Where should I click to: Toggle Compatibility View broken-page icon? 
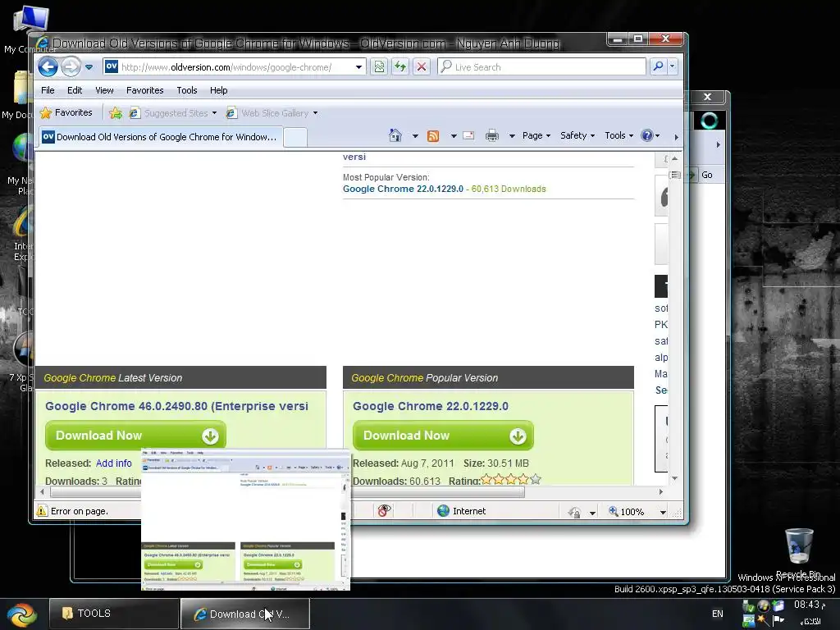point(379,67)
